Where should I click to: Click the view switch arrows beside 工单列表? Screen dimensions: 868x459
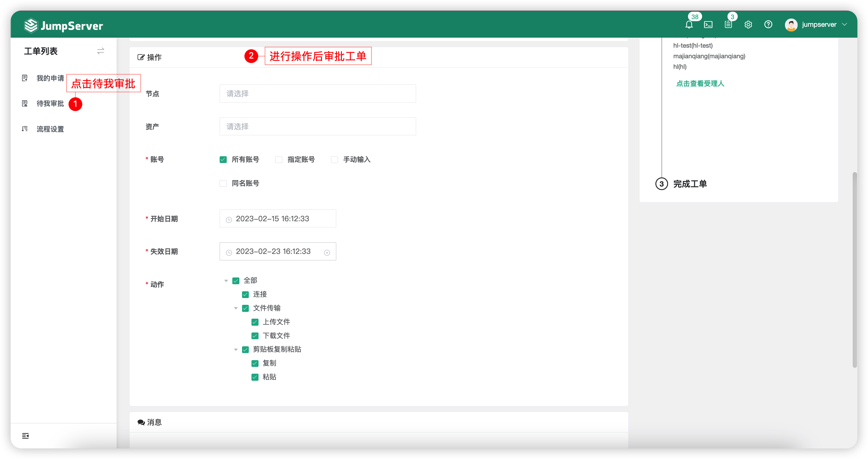pyautogui.click(x=100, y=51)
